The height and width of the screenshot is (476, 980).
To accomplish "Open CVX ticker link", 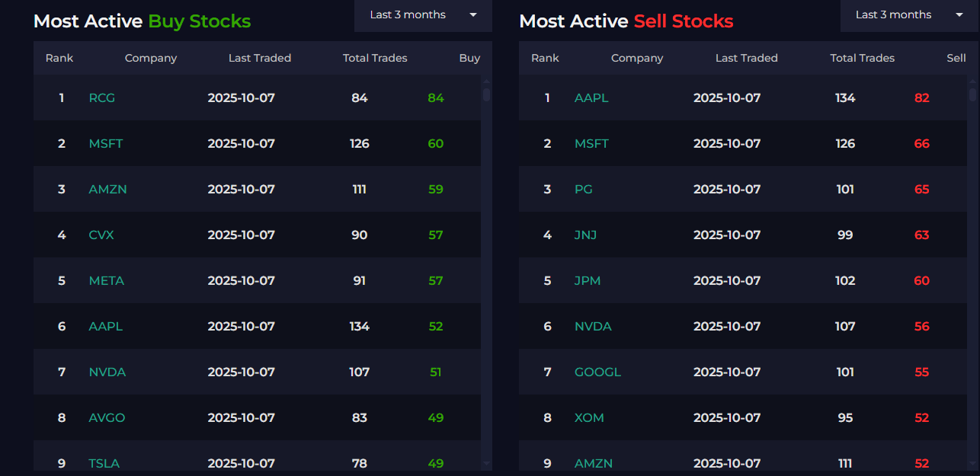I will click(101, 235).
